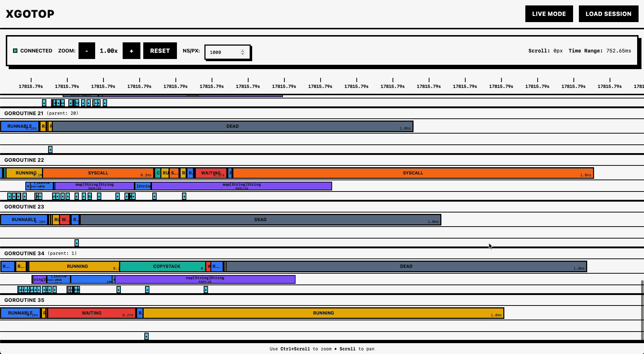
Task: Click the zoom in plus button
Action: coord(131,51)
